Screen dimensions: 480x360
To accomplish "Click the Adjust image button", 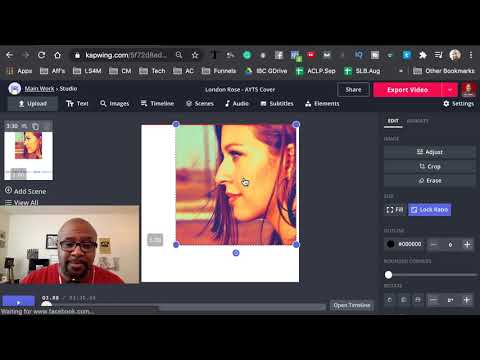I will point(430,152).
